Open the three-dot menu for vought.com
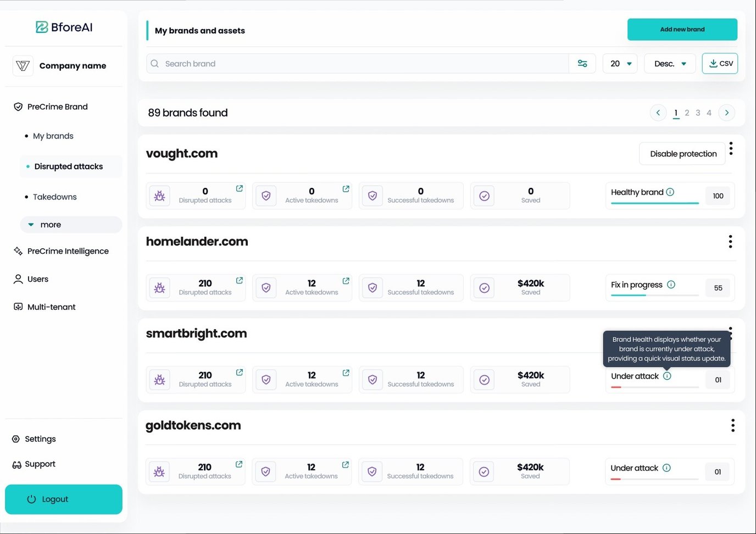This screenshot has height=534, width=756. pyautogui.click(x=731, y=148)
